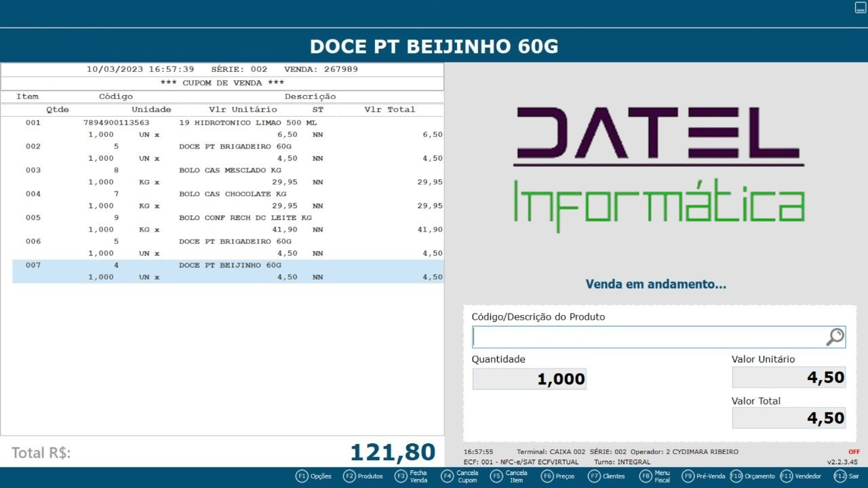The height and width of the screenshot is (488, 868).
Task: Select item 001 HIDROTONICO LIMAO 500 ML
Action: [x=228, y=128]
